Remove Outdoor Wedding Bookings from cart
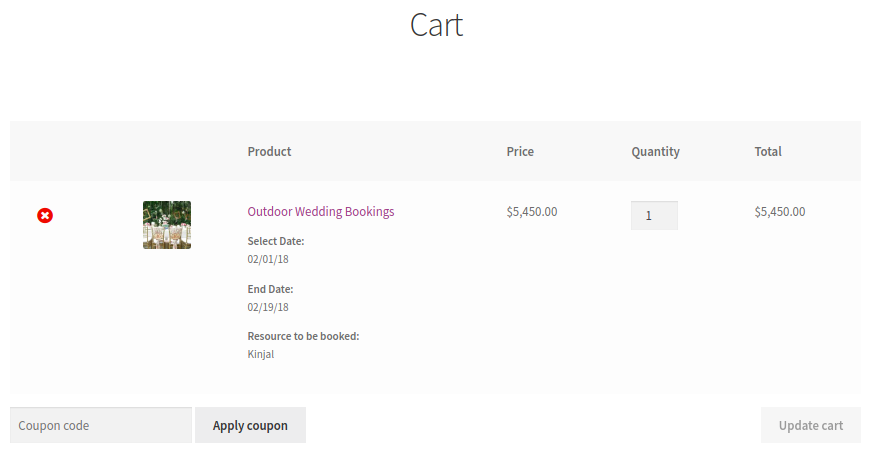Screen dimensions: 870x458 pyautogui.click(x=45, y=215)
